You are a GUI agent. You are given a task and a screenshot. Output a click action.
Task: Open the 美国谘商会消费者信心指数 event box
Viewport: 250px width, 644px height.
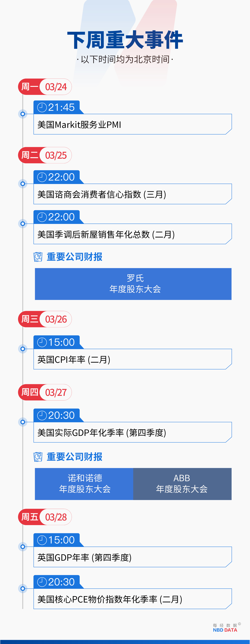(x=133, y=194)
